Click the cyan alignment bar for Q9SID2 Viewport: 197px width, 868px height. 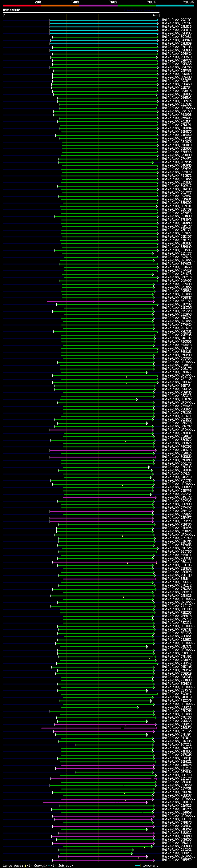(104, 20)
